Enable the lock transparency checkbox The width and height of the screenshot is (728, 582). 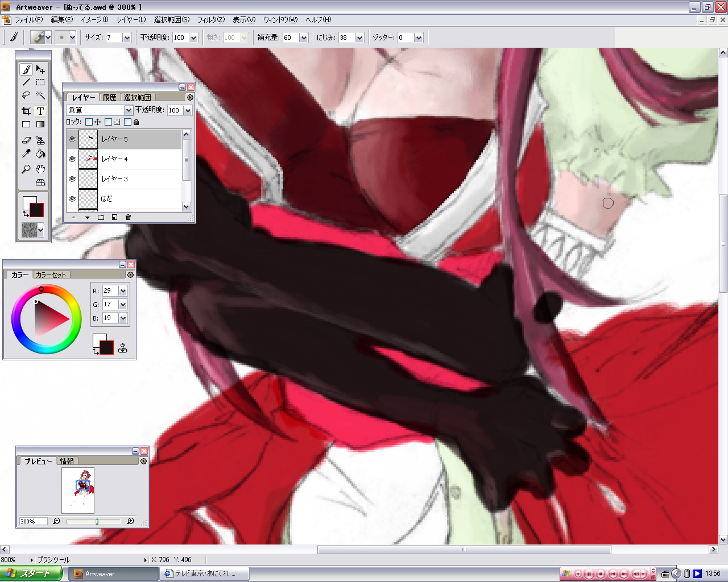tap(108, 122)
